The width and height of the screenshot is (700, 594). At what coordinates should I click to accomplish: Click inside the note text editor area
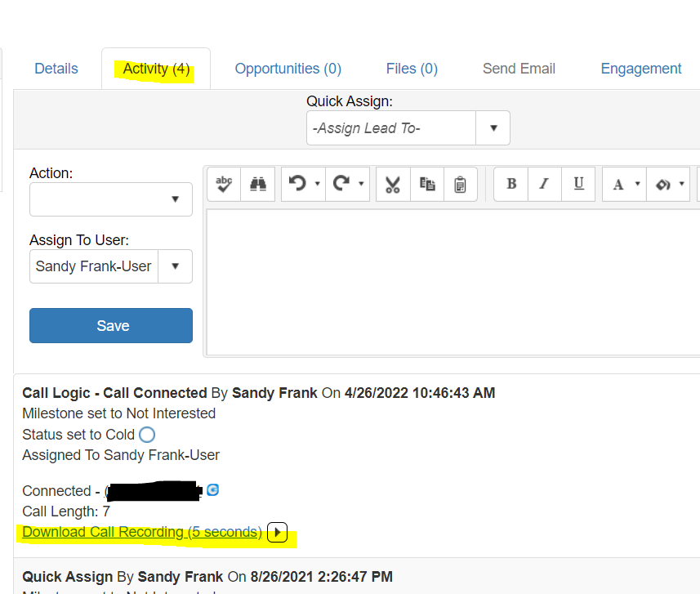[453, 282]
